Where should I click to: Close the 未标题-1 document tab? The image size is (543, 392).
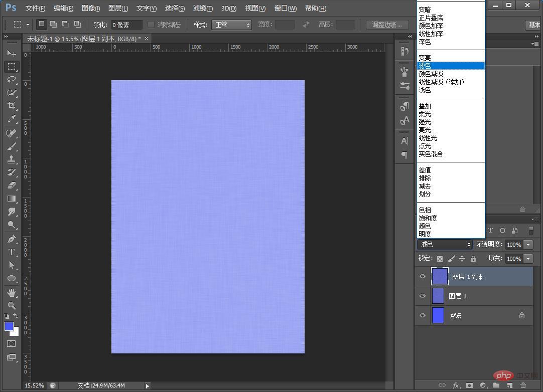(147, 39)
